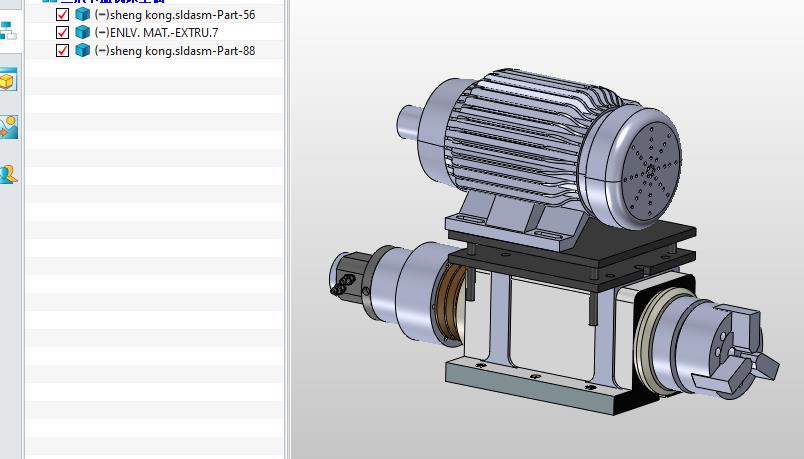This screenshot has height=459, width=804.
Task: Uncheck the sheng kong.sldasm-Part-56 checkbox
Action: [63, 15]
